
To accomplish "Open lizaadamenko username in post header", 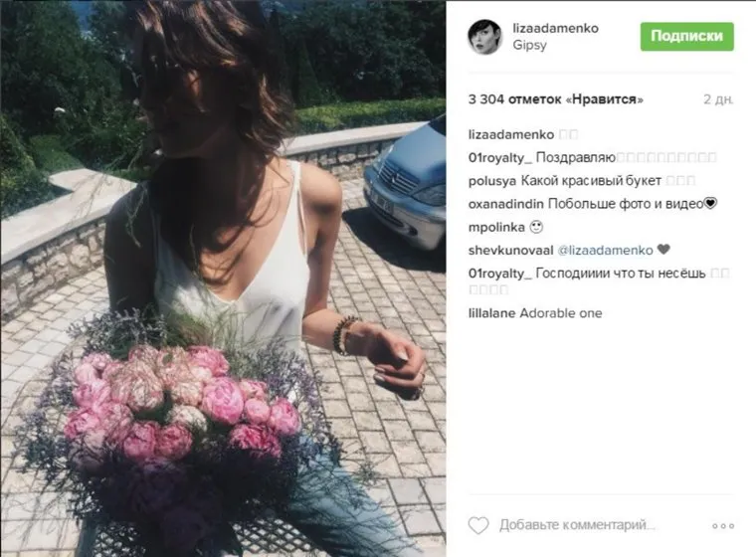I will [x=555, y=28].
